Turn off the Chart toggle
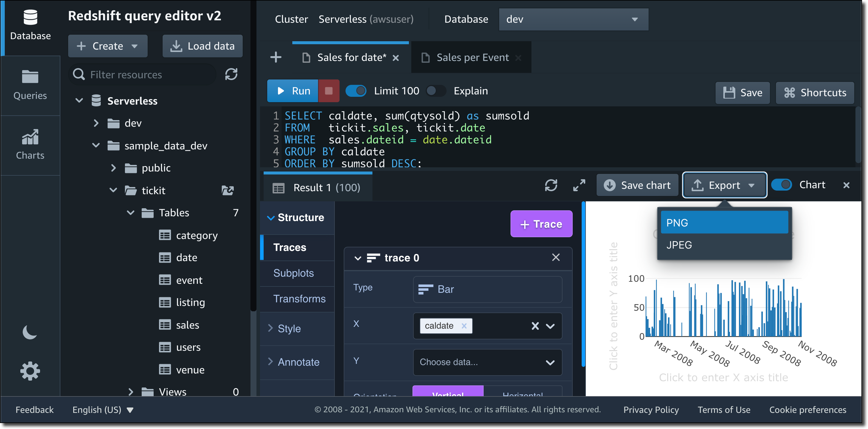 [x=781, y=185]
